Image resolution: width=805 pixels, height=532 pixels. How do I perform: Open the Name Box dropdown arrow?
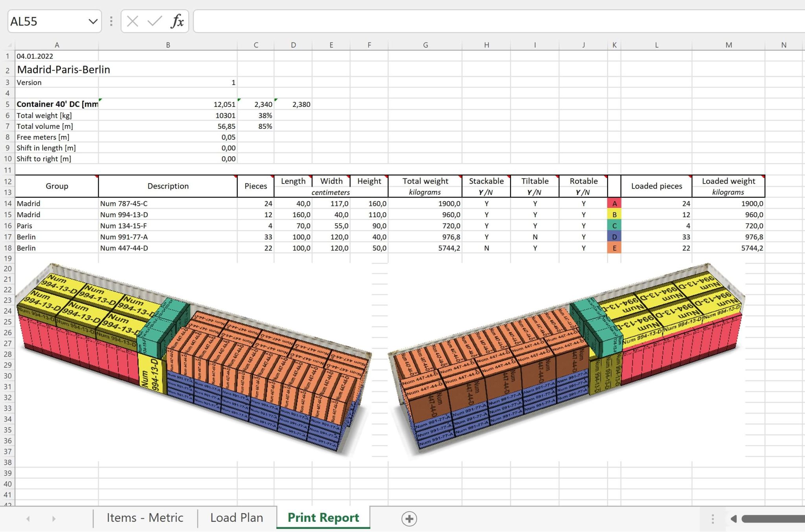pos(93,22)
